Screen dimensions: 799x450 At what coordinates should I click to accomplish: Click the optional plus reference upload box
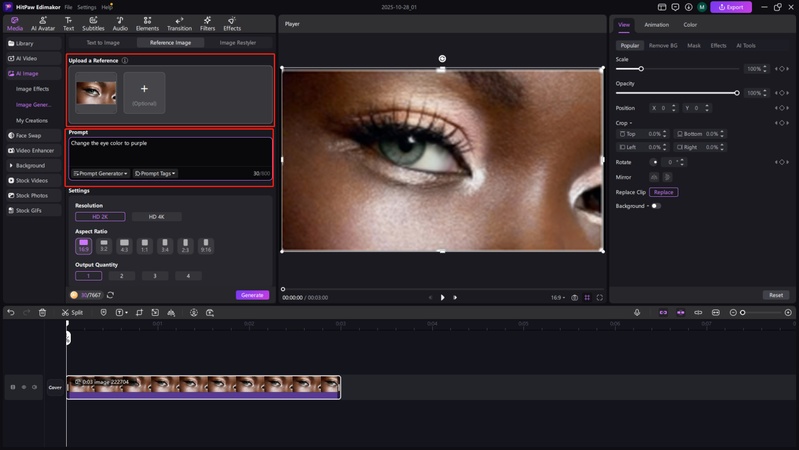pos(144,92)
